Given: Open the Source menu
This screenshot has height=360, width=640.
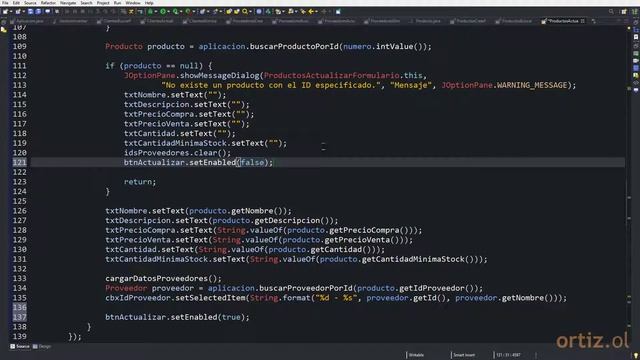Looking at the screenshot, I should click(x=30, y=3).
